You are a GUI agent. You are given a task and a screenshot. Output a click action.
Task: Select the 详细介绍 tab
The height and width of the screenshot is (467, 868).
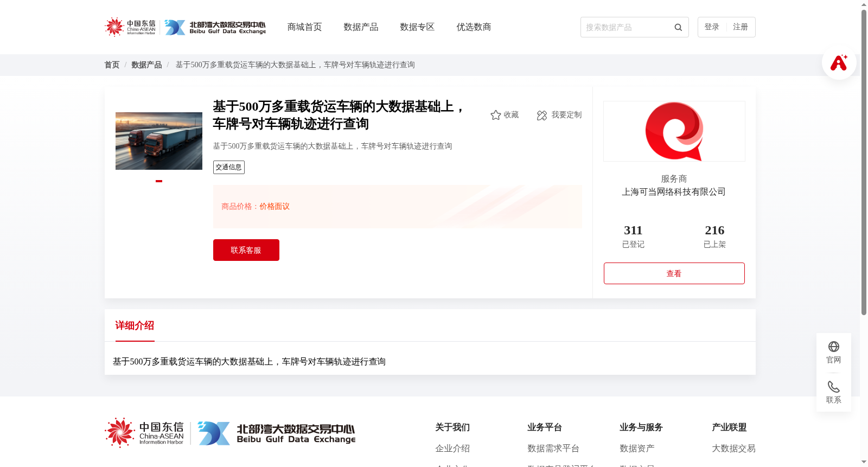click(135, 325)
